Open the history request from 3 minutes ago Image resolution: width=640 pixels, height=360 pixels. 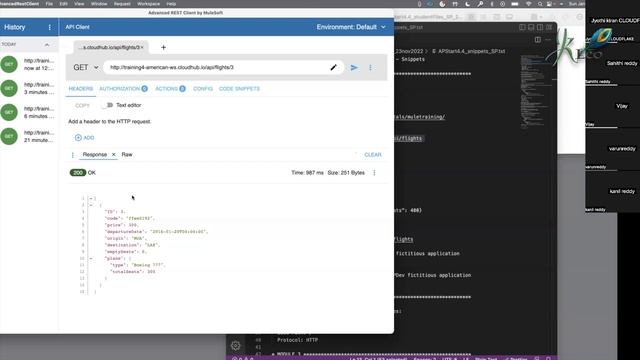click(29, 88)
